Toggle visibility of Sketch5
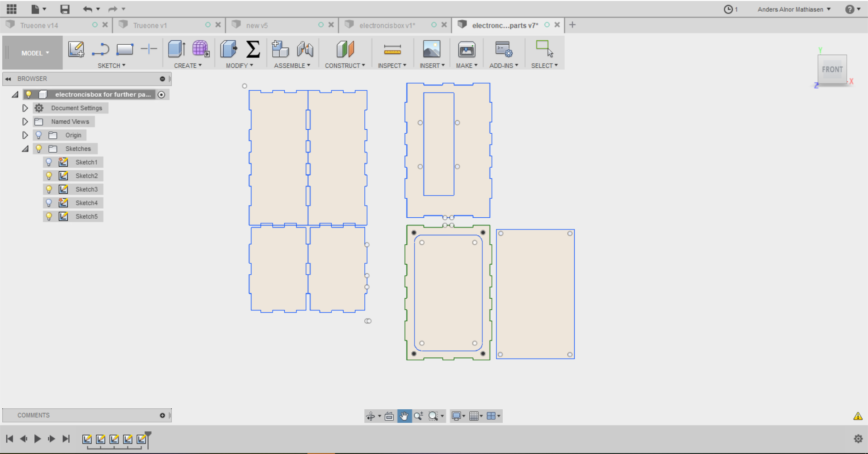This screenshot has height=454, width=868. pos(49,216)
